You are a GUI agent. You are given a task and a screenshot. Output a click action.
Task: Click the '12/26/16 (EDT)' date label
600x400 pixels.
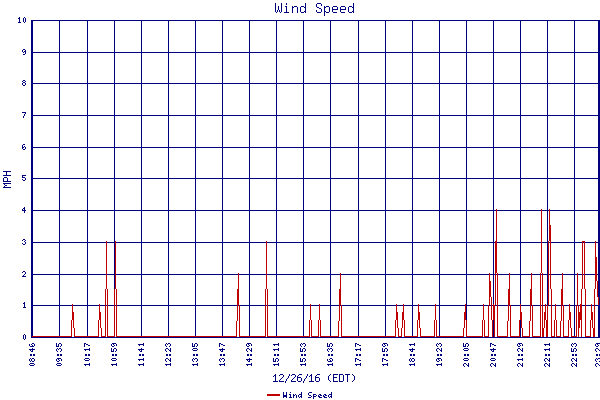coord(314,378)
